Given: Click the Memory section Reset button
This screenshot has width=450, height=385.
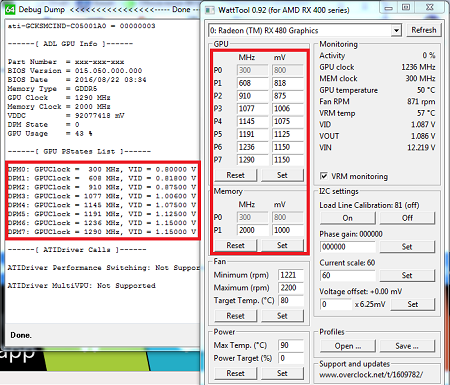Looking at the screenshot, I should (235, 245).
